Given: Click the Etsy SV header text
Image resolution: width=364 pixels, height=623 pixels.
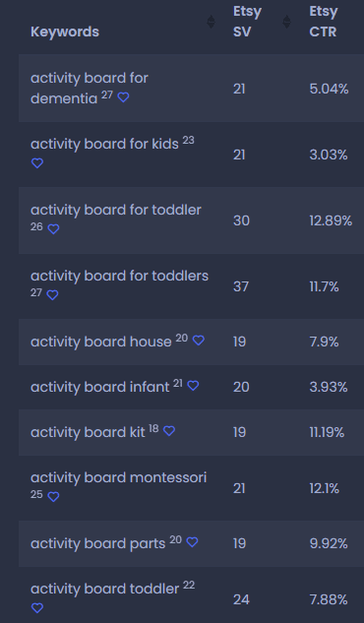Looking at the screenshot, I should pos(247,22).
